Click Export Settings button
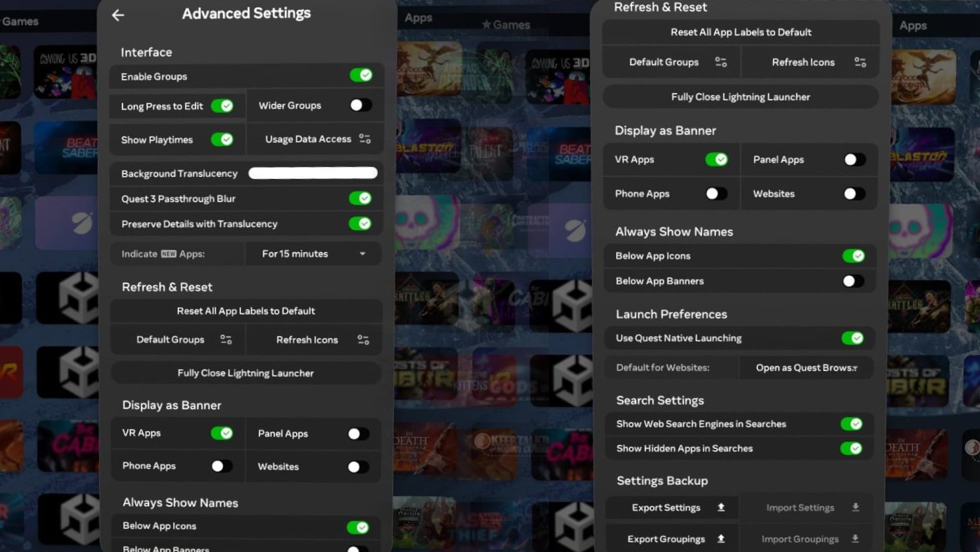 tap(672, 507)
